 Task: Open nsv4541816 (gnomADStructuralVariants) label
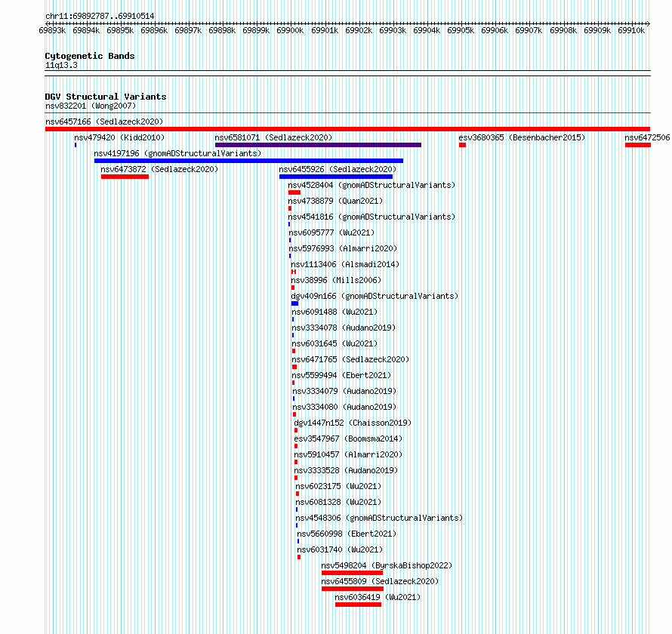[371, 217]
